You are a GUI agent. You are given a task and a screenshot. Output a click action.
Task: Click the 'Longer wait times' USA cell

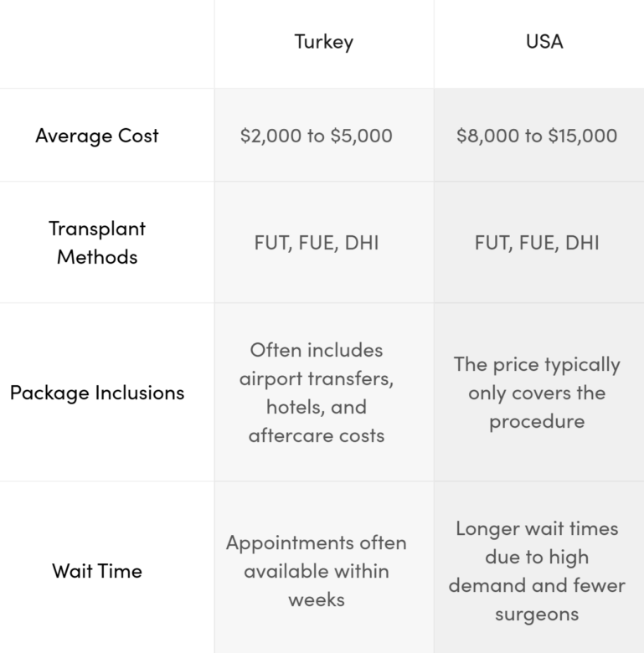pos(537,571)
